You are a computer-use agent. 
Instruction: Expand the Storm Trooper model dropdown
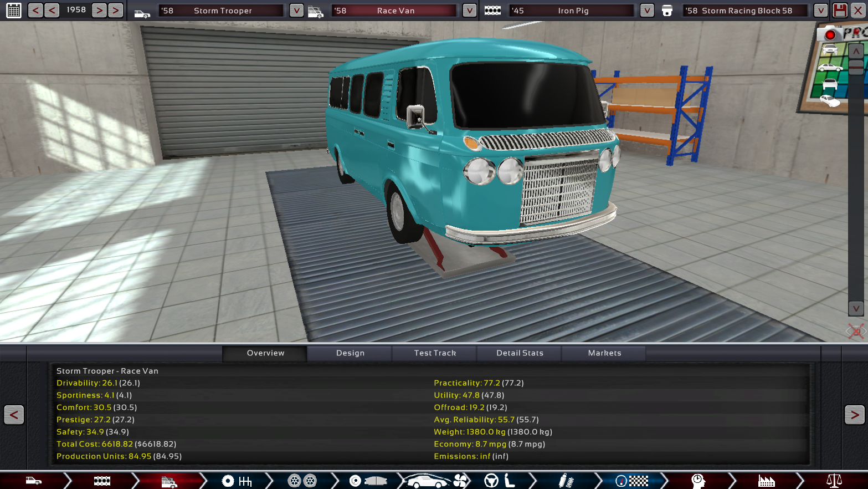(x=296, y=11)
